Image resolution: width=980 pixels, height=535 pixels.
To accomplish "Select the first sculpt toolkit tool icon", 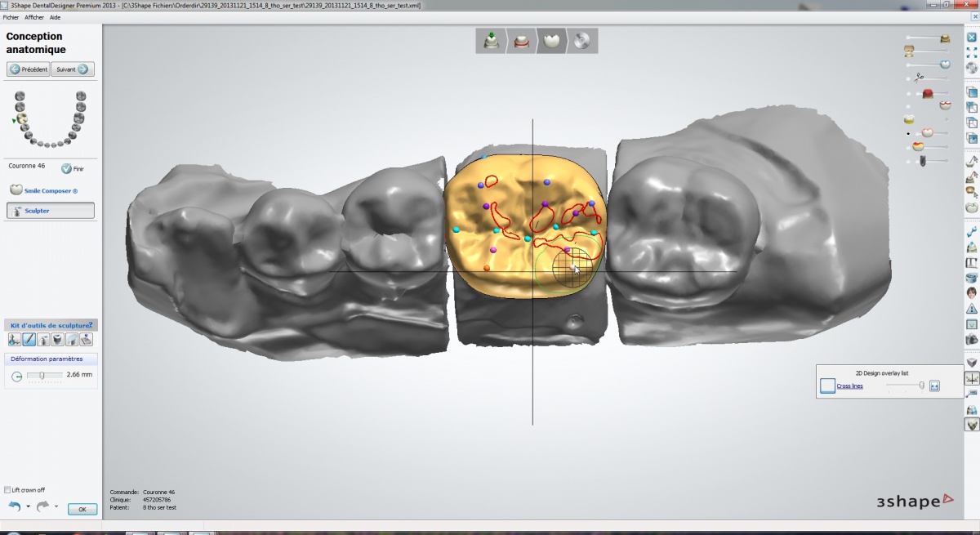I will [x=14, y=339].
